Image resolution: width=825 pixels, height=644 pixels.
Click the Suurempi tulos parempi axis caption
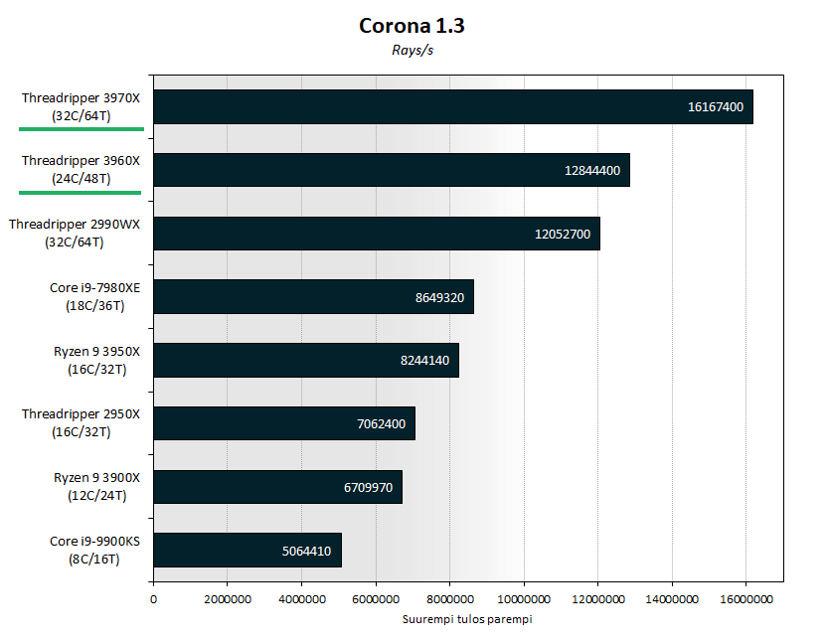pos(467,619)
